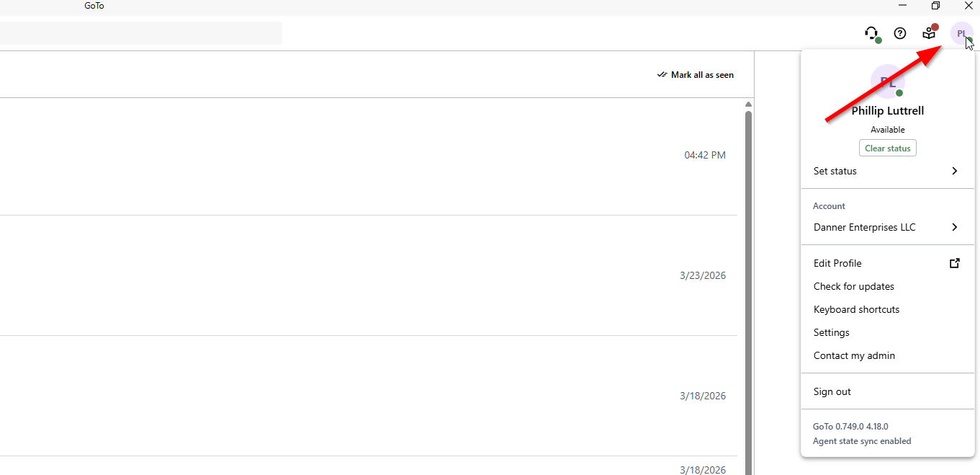980x475 pixels.
Task: Click the PL avatar in top bar
Action: click(x=961, y=33)
